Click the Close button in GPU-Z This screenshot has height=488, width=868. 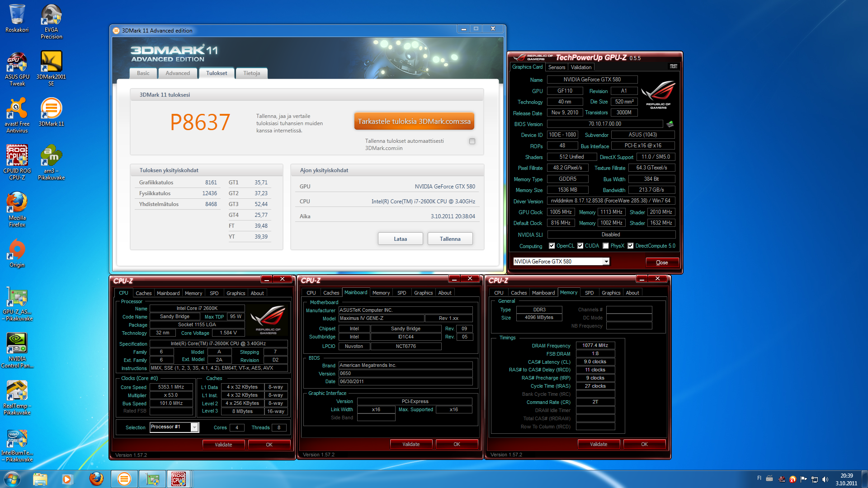(x=662, y=263)
